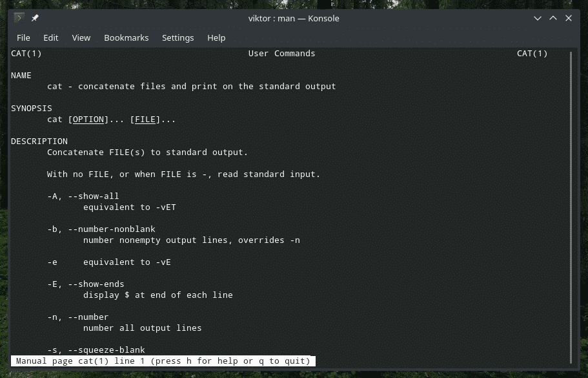Screen dimensions: 588x378
Task: Click the left CAT(1) header
Action: pos(26,54)
